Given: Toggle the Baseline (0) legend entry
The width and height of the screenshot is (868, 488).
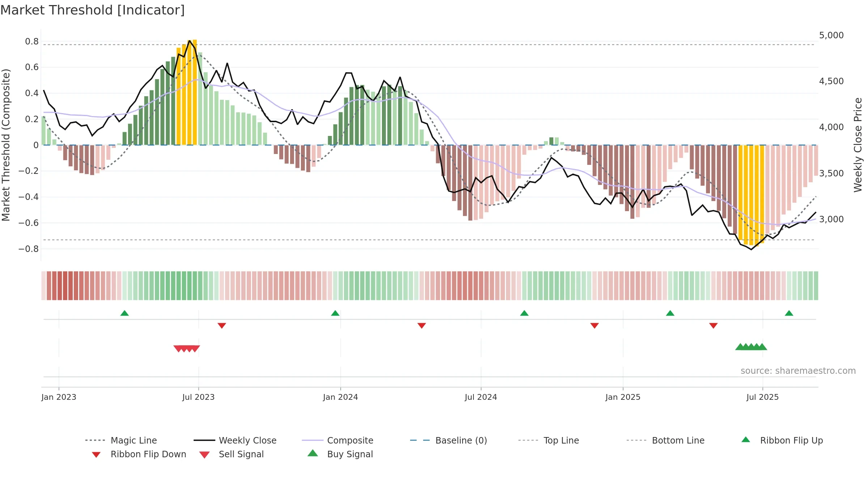Looking at the screenshot, I should 448,440.
